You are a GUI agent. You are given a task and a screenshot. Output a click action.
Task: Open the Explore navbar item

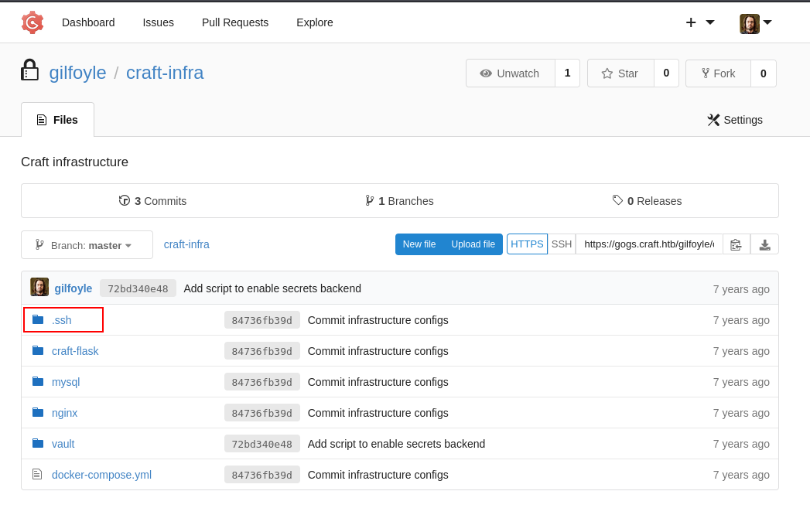(x=315, y=22)
